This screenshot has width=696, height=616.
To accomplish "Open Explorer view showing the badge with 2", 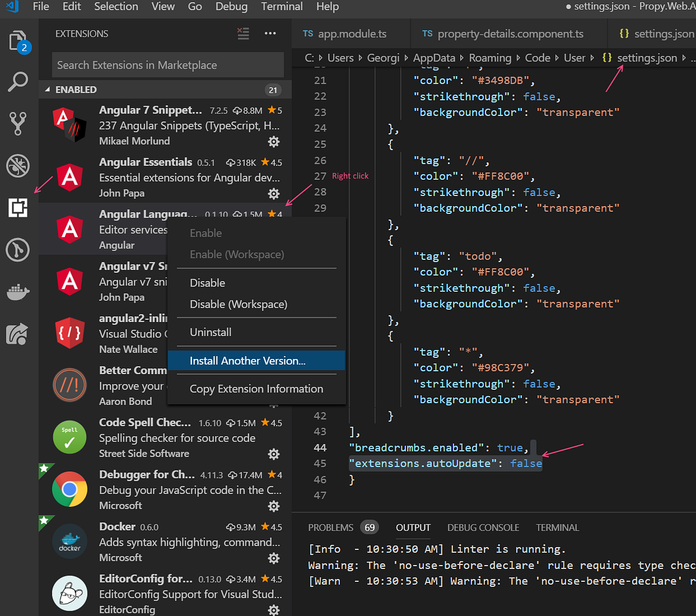I will (17, 41).
